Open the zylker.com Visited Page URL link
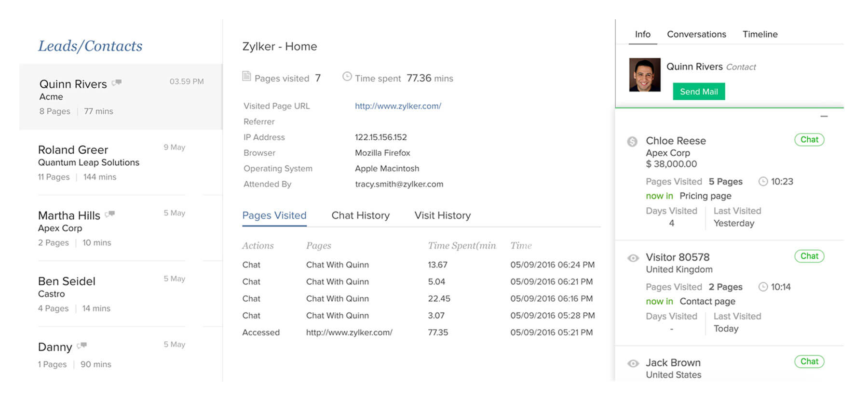This screenshot has height=400, width=868. coord(398,106)
